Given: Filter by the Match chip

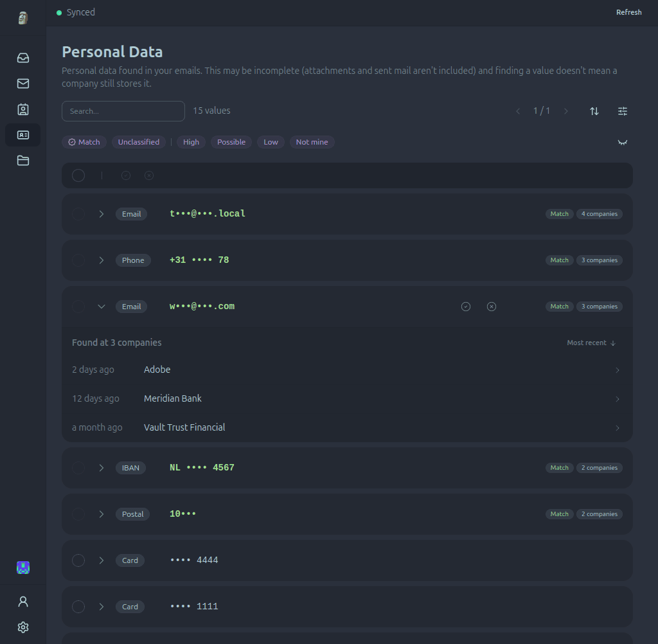Looking at the screenshot, I should 84,142.
